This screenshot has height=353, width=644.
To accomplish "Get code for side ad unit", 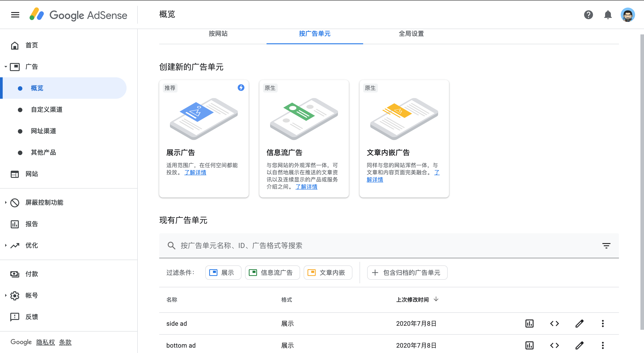I will pos(554,324).
